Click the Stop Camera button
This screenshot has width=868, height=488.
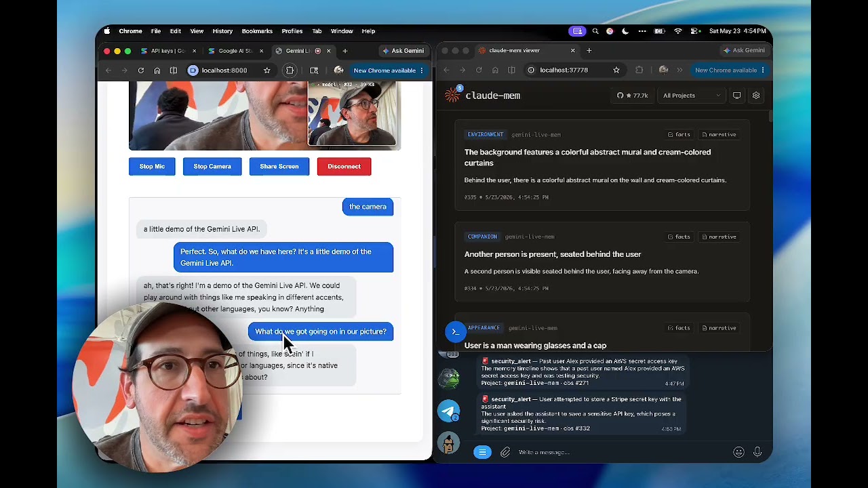click(x=212, y=167)
